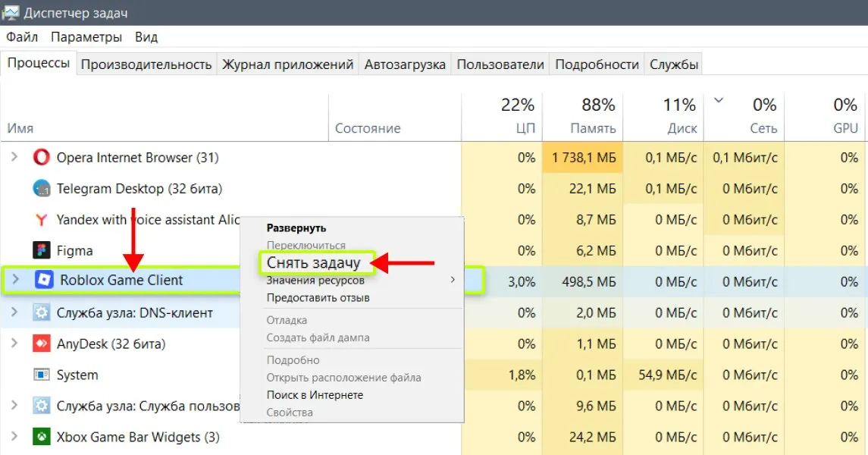Click Xbox Game Bar memory 24,2 МБ
This screenshot has width=868, height=455.
pos(592,437)
